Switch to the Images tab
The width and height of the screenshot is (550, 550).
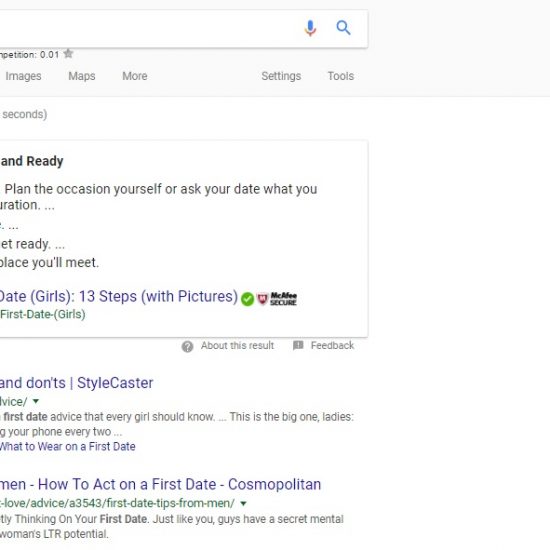[23, 76]
